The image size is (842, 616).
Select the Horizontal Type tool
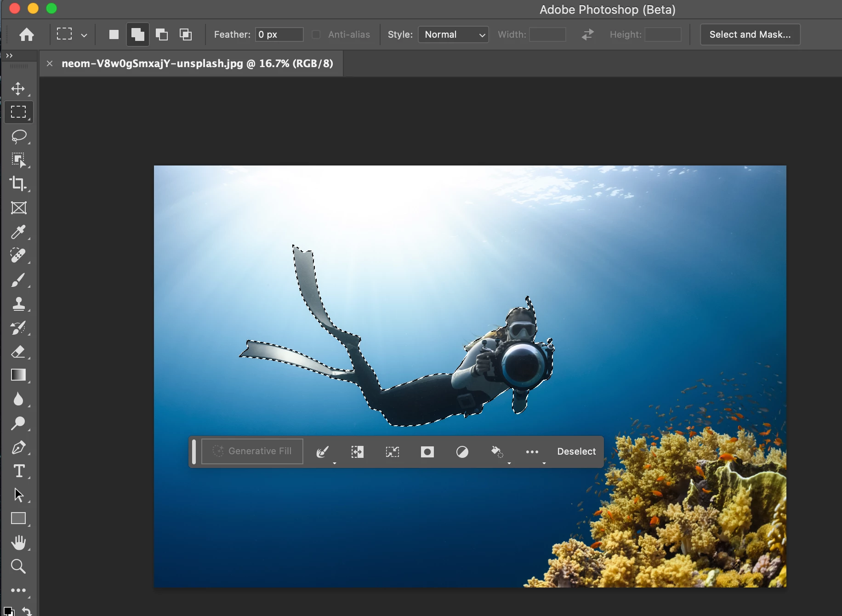[x=18, y=471]
